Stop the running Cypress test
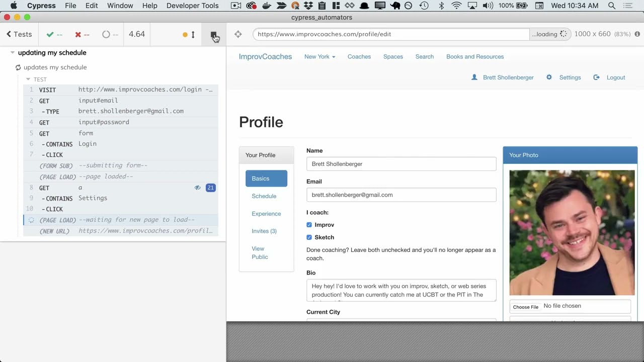 pyautogui.click(x=214, y=35)
